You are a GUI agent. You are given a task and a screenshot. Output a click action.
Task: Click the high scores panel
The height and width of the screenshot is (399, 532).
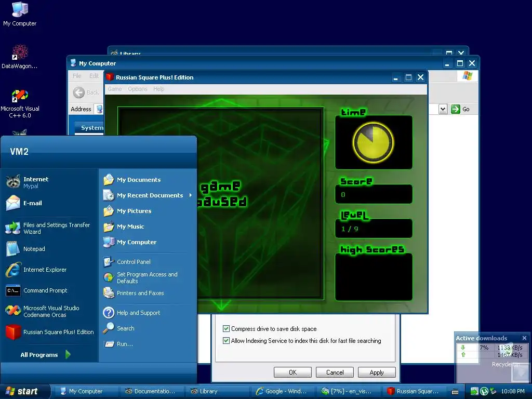[x=374, y=277]
